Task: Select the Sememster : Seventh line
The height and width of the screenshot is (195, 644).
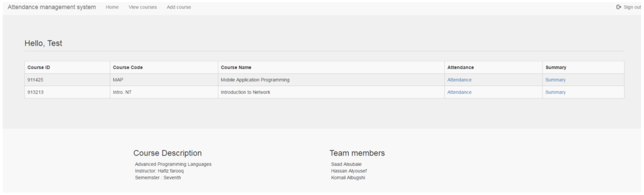Action: 158,178
